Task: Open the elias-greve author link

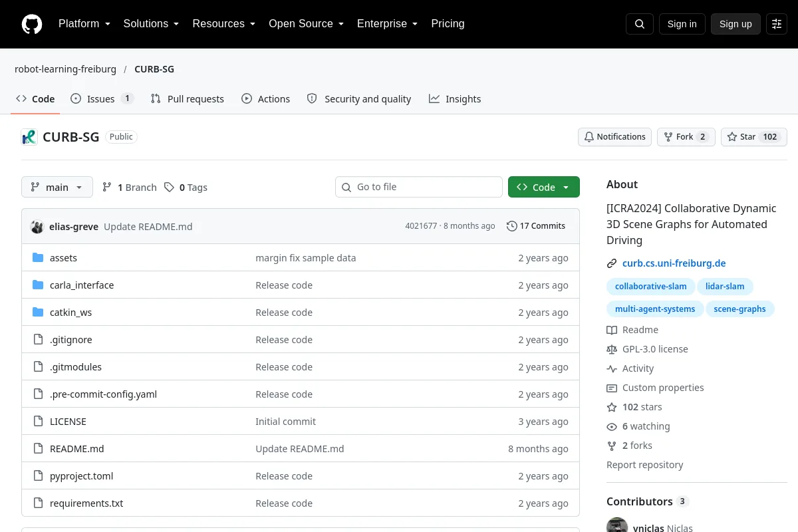Action: [74, 227]
